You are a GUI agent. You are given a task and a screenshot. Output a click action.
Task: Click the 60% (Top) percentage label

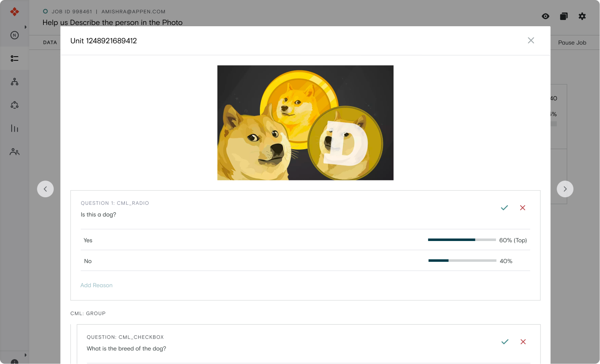click(x=513, y=240)
